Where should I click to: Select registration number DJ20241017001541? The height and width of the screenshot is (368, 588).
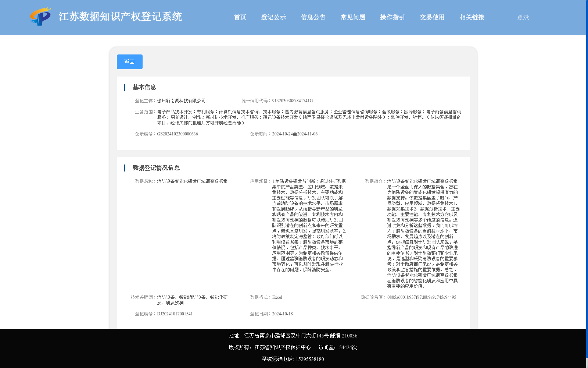pyautogui.click(x=175, y=314)
